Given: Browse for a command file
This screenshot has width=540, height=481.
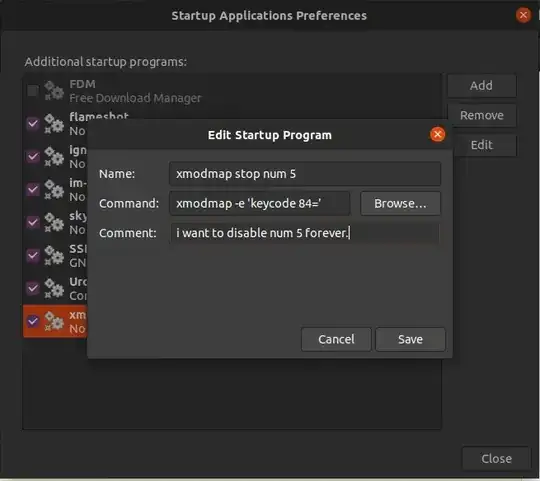Looking at the screenshot, I should coord(400,203).
